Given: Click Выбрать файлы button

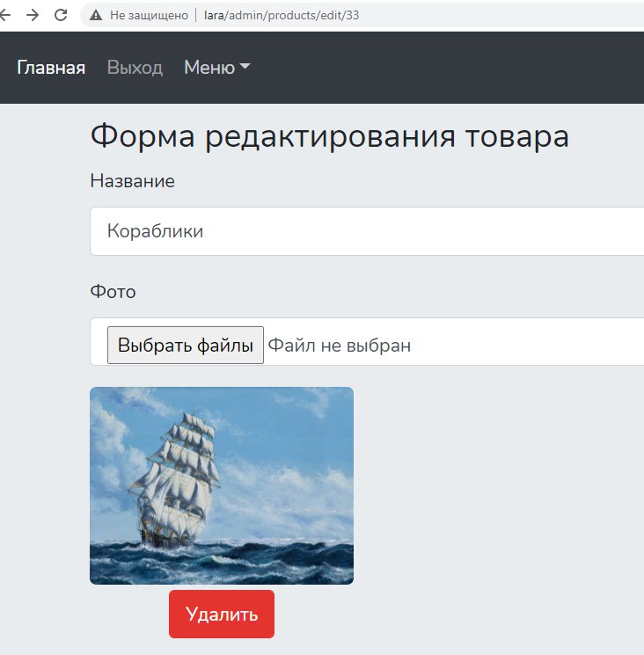Looking at the screenshot, I should (x=186, y=345).
